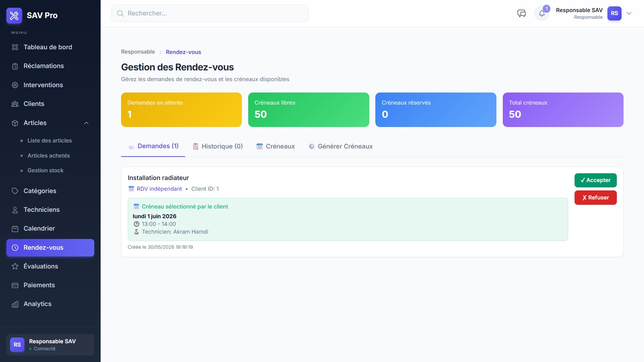Click the technician icon beside Akram Hamdi
The height and width of the screenshot is (362, 644).
(x=136, y=232)
